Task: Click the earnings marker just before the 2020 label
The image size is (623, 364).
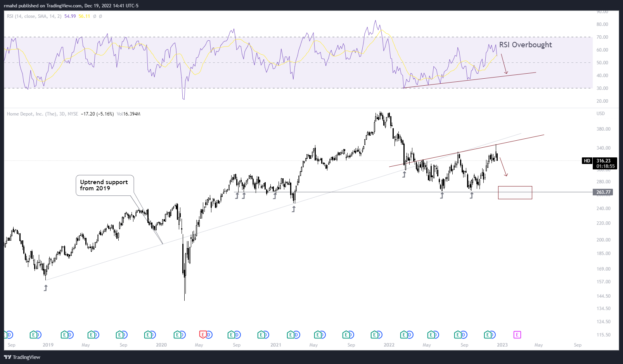Action: coord(148,335)
